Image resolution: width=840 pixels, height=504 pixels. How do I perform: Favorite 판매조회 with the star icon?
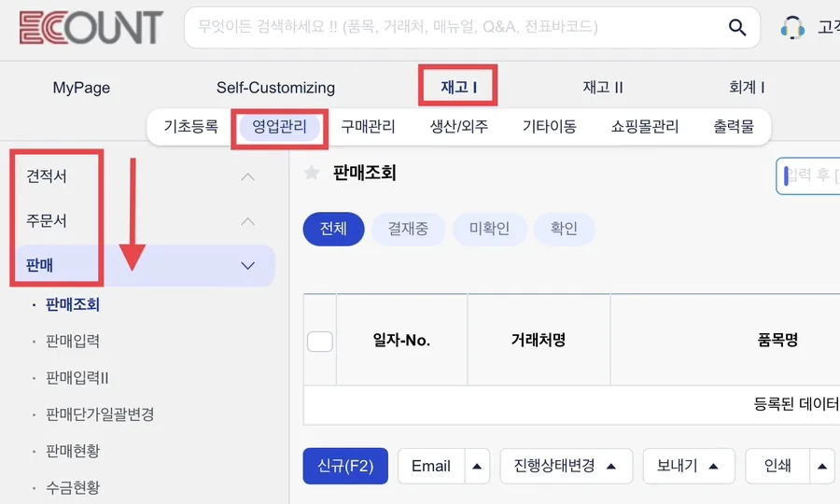click(x=312, y=173)
